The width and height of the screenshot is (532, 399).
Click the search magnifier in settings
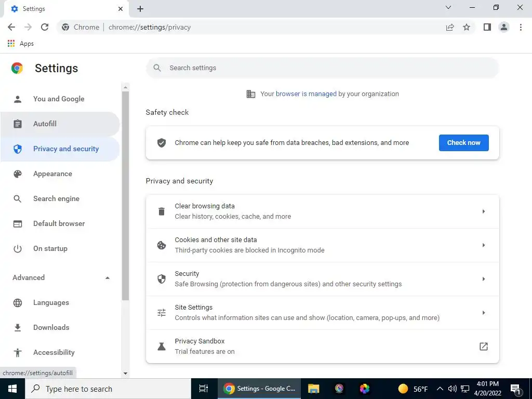coord(157,68)
